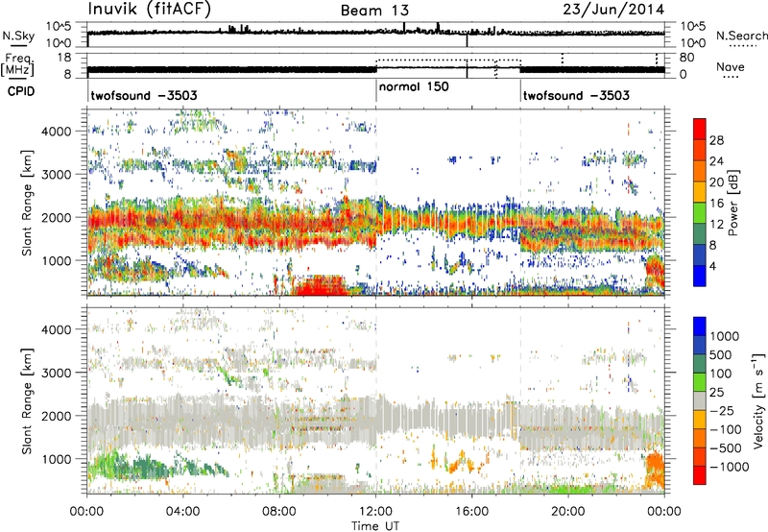This screenshot has height=532, width=768.
Task: Click the "3000" slant range tick of velocity panel
Action: coord(56,373)
